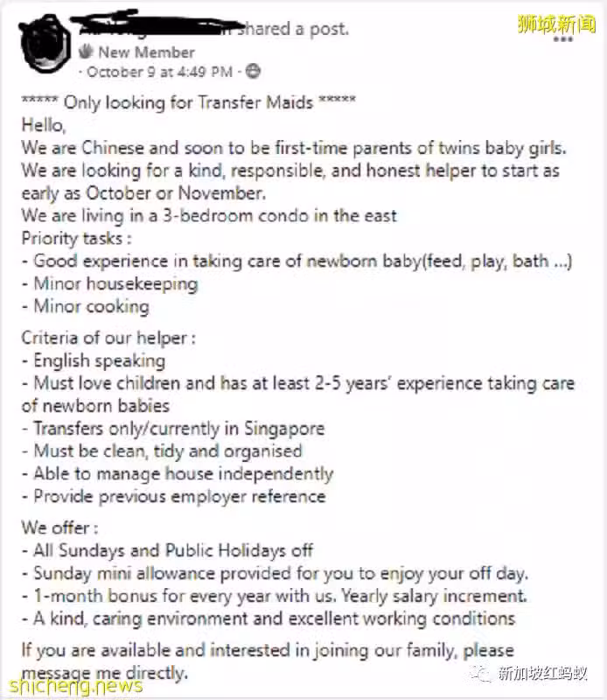Open the shicheng.news watermark link

pyautogui.click(x=76, y=687)
